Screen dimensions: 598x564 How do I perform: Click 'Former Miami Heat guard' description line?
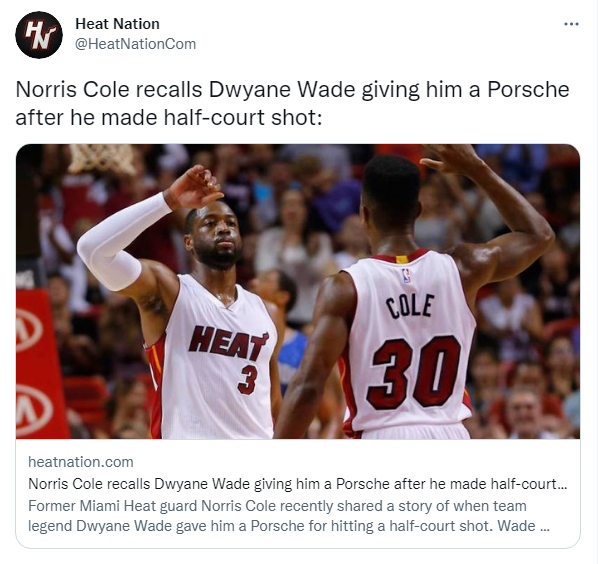[x=277, y=506]
